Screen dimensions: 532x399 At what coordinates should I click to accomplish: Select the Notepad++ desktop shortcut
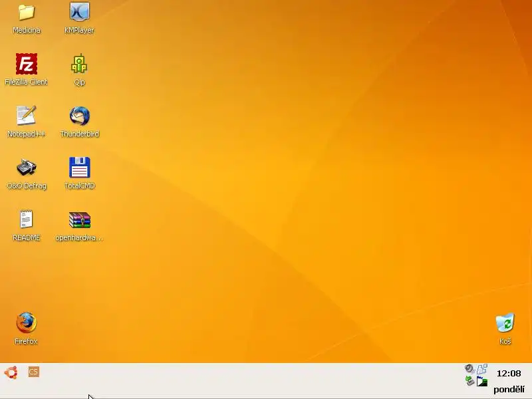[x=27, y=115]
